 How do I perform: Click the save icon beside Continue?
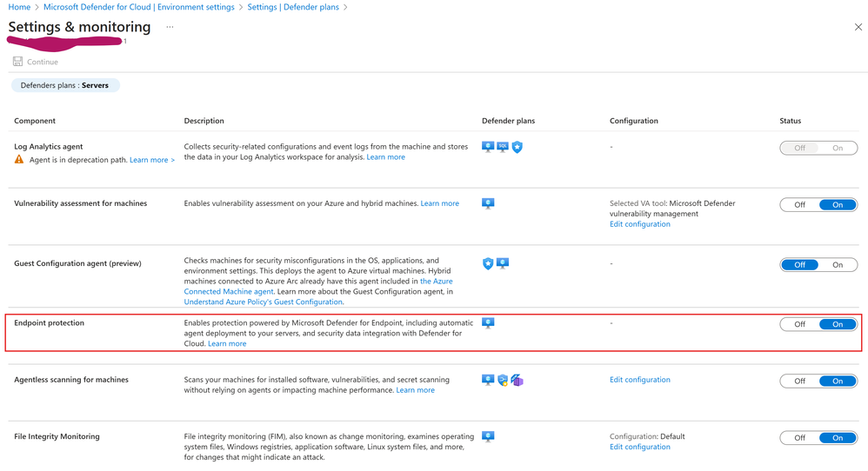(17, 62)
